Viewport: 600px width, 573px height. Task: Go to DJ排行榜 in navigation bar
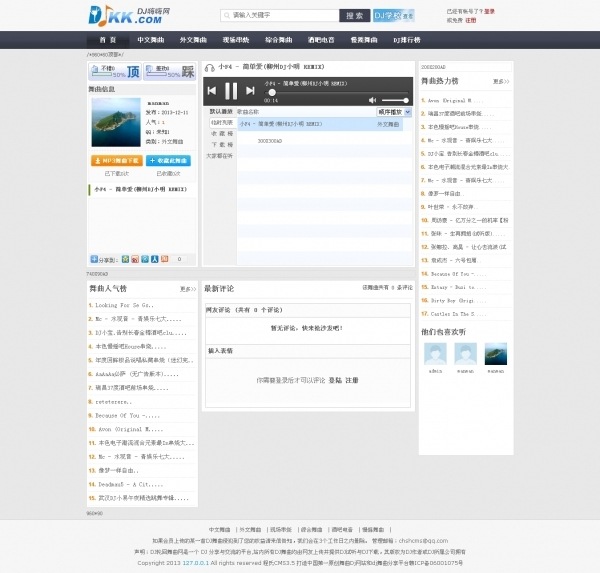pos(406,40)
